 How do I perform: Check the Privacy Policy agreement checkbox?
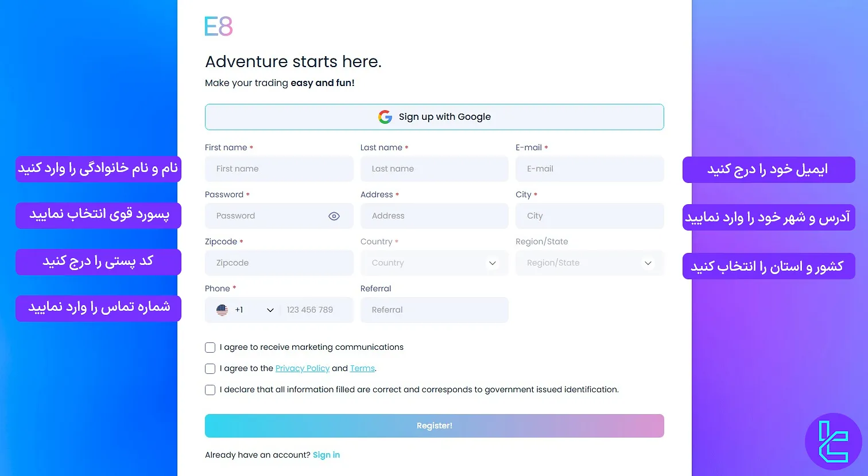[210, 369]
